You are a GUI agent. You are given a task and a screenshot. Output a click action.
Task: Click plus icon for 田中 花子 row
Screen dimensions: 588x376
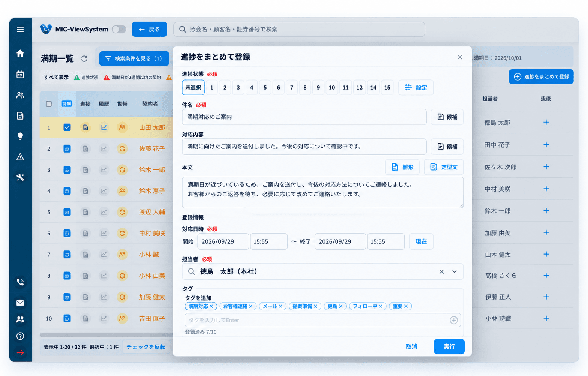tap(546, 144)
